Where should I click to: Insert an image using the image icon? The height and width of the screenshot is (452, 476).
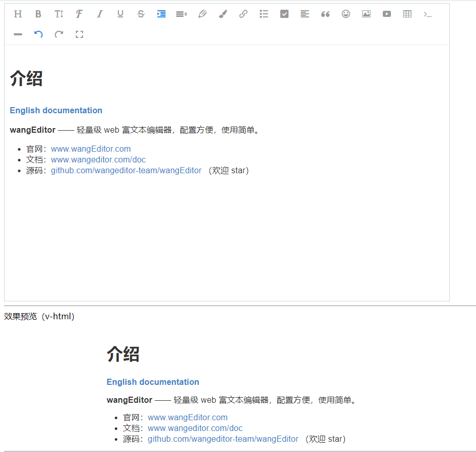click(x=366, y=14)
